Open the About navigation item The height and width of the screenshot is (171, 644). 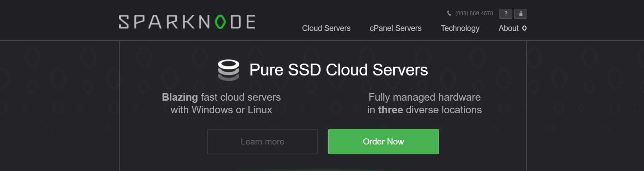(x=509, y=28)
